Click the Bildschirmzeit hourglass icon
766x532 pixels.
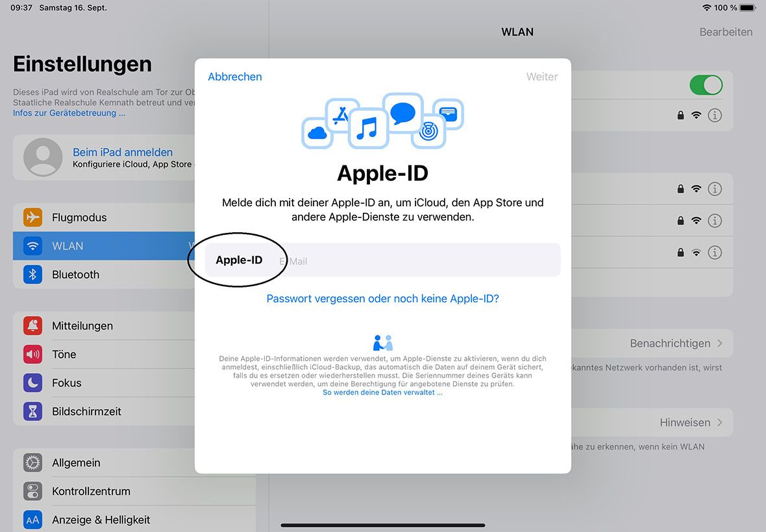32,411
